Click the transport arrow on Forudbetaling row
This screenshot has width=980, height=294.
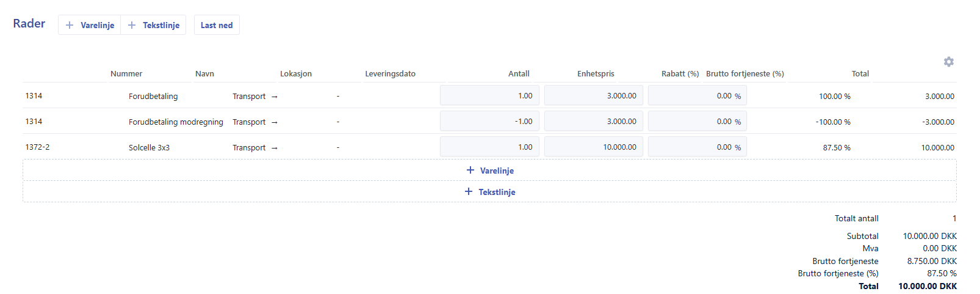(275, 97)
